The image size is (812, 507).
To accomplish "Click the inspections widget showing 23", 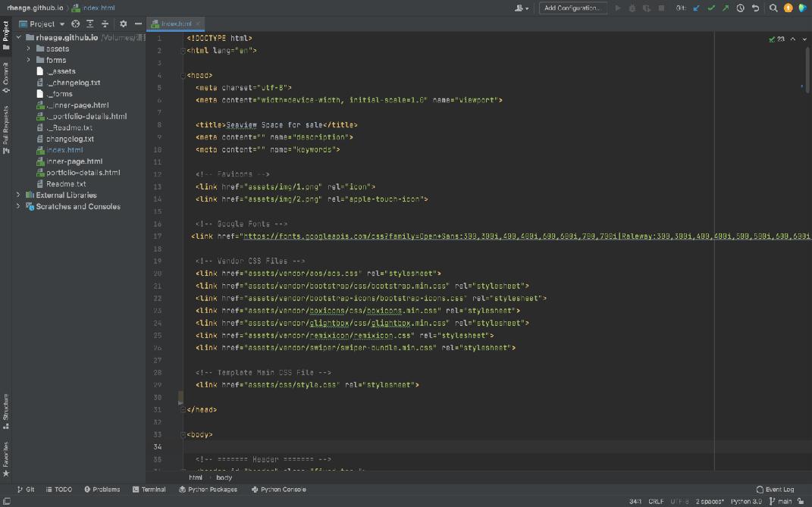I will [777, 39].
